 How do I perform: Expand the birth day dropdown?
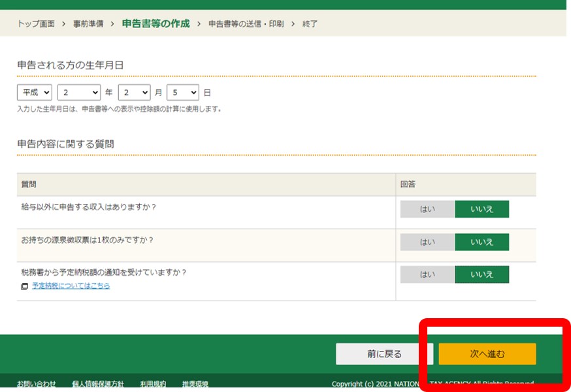182,93
